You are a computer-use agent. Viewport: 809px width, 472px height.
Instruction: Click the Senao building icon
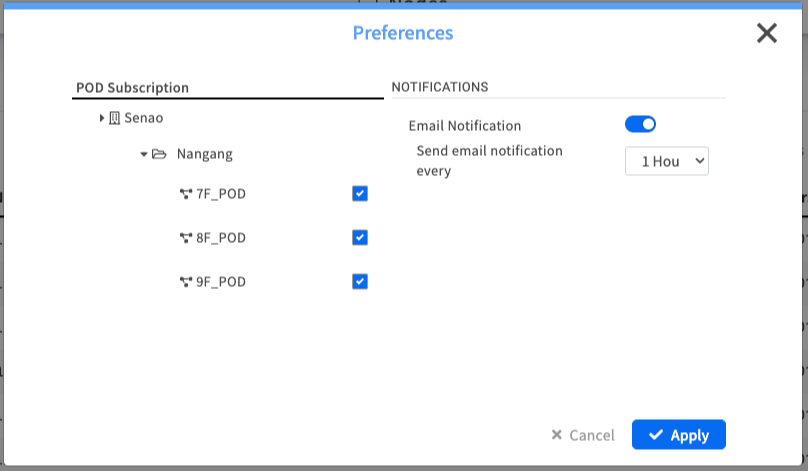114,118
